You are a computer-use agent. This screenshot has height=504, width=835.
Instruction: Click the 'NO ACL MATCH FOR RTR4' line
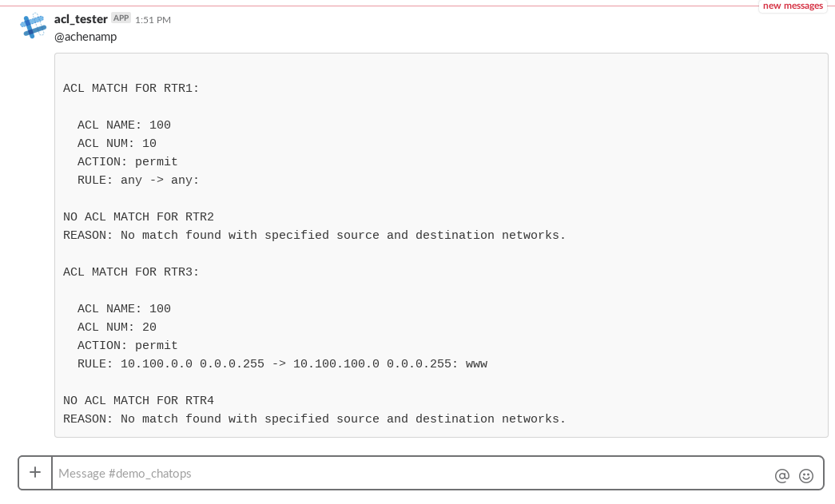click(x=138, y=401)
